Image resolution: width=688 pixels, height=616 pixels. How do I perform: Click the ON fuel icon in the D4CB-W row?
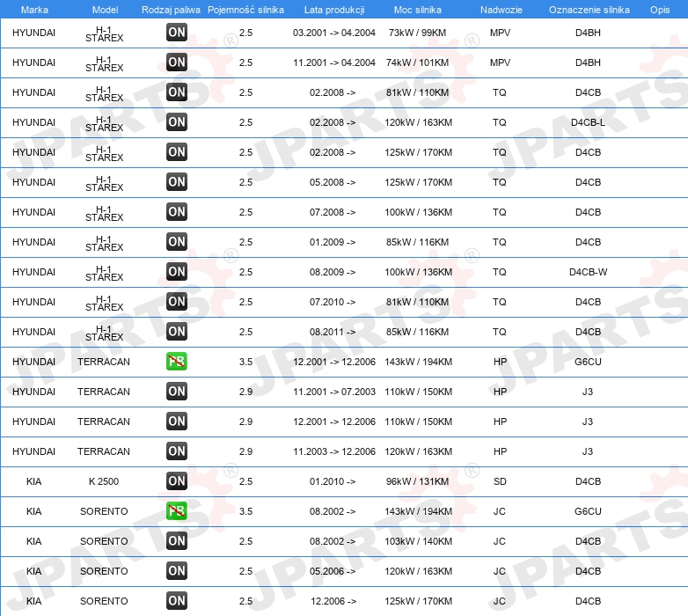click(x=177, y=272)
